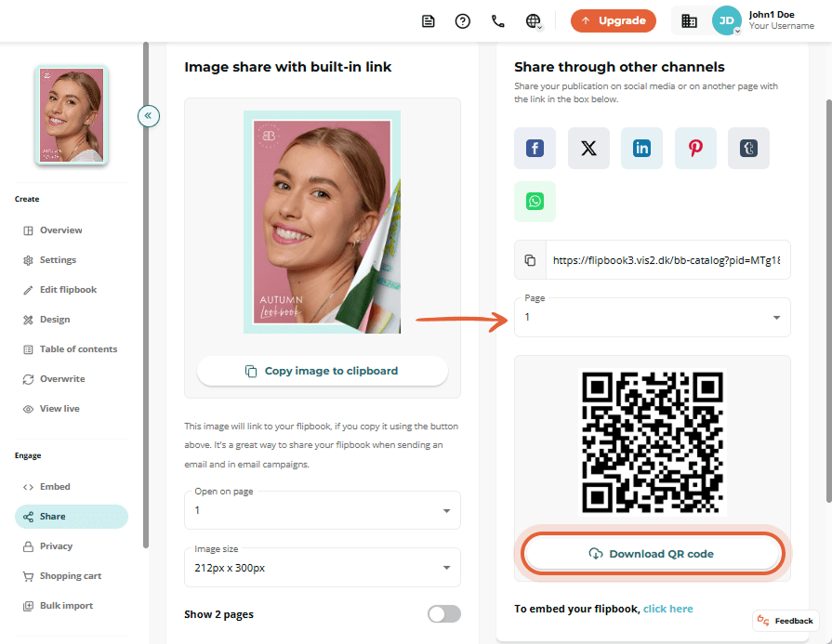This screenshot has width=832, height=644.
Task: Share on LinkedIn
Action: (x=642, y=148)
